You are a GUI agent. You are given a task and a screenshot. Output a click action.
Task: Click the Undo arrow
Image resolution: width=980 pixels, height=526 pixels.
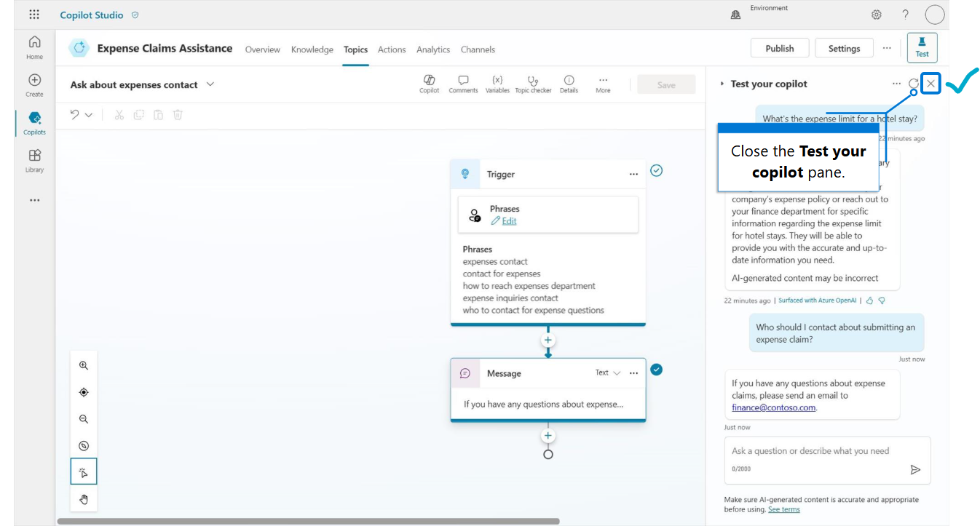tap(74, 114)
